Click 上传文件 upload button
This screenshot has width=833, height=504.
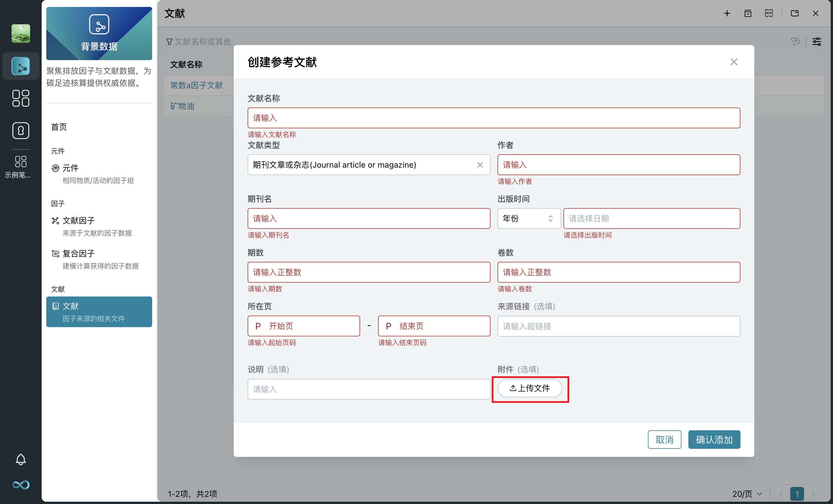(x=529, y=388)
